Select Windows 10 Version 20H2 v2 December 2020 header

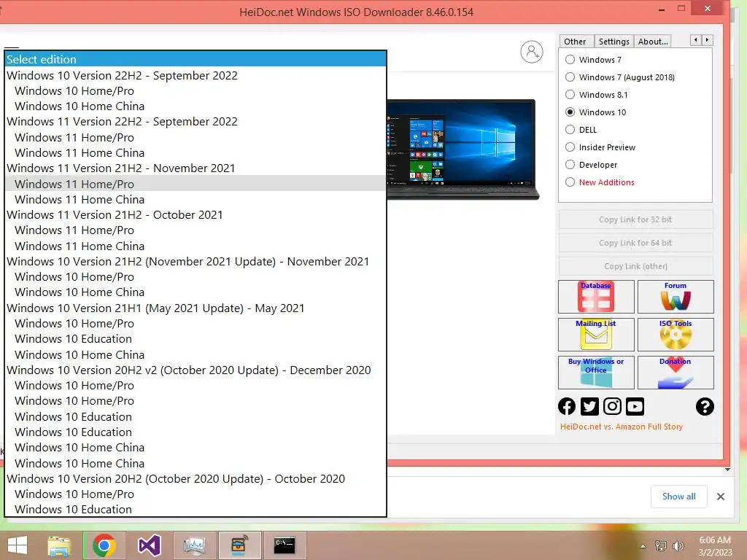click(196, 370)
